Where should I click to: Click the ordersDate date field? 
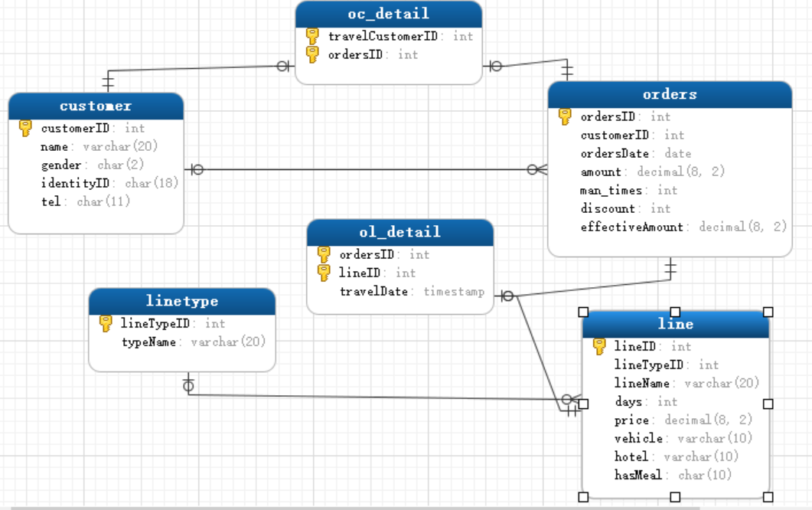click(x=635, y=153)
